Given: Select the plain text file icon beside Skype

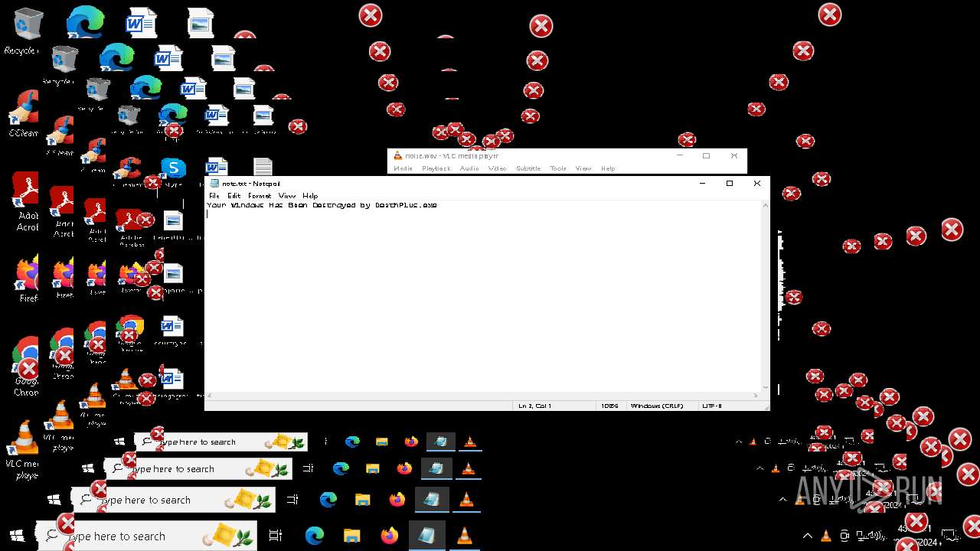Looking at the screenshot, I should [x=263, y=166].
